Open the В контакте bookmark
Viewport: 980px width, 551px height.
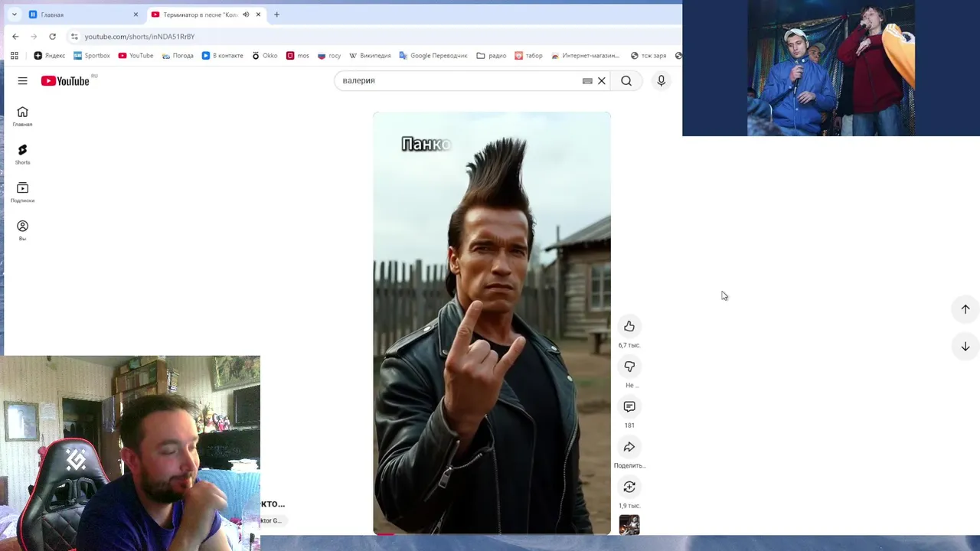click(222, 55)
